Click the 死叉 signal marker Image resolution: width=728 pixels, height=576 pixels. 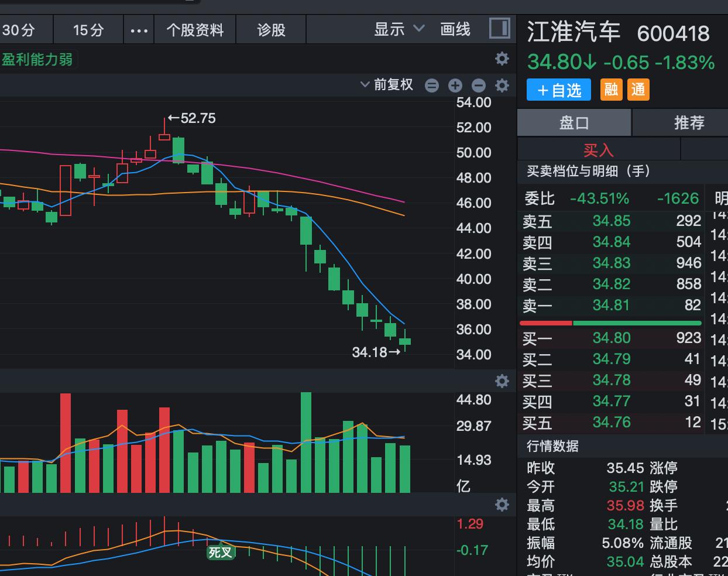tap(221, 552)
